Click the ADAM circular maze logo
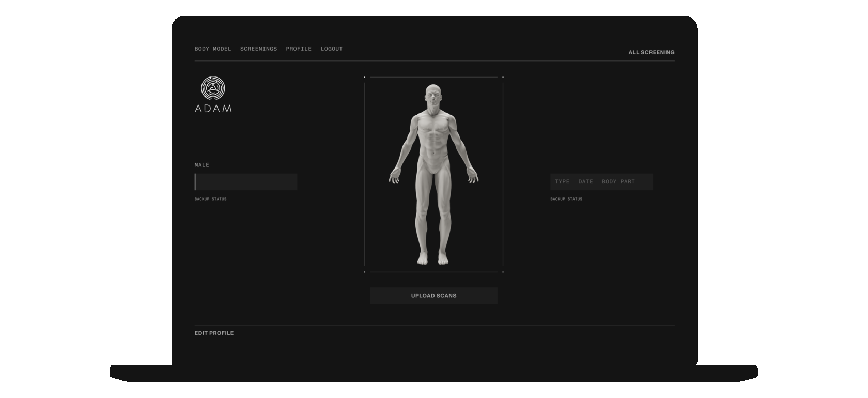The image size is (868, 398). 213,88
